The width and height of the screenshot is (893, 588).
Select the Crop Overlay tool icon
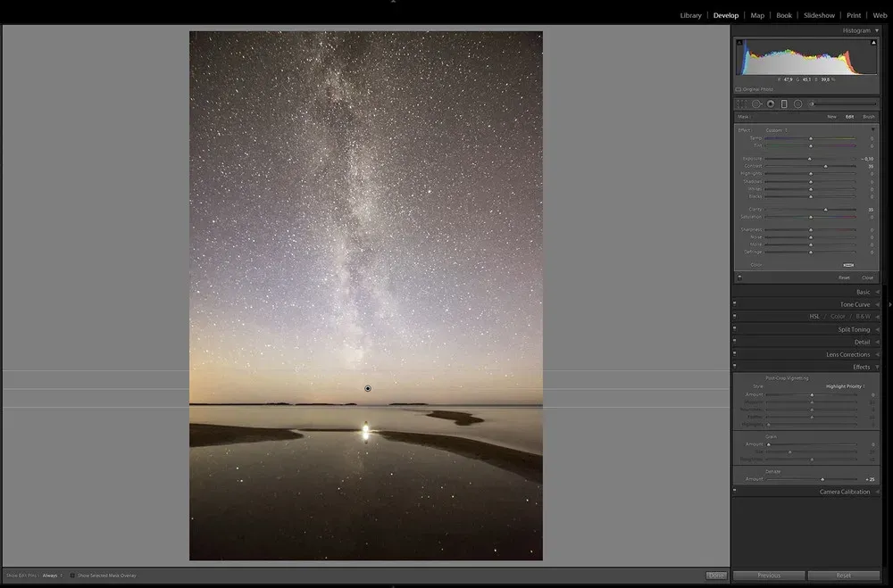point(741,104)
